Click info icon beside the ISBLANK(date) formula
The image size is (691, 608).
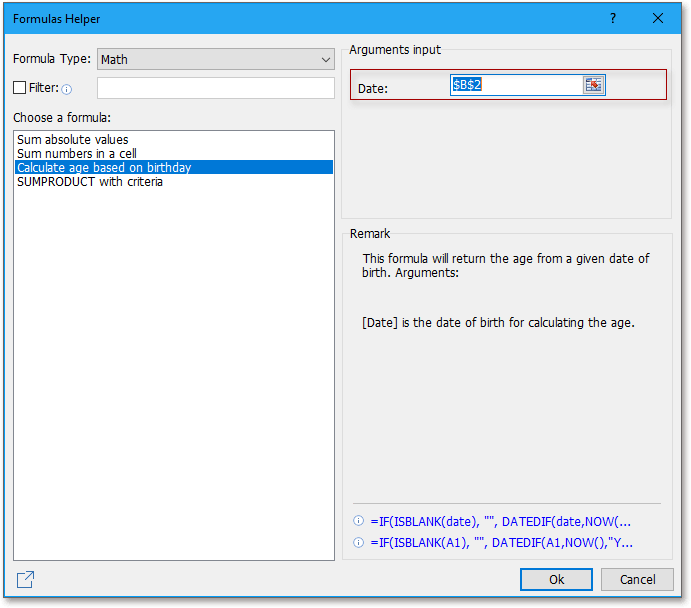(x=358, y=521)
